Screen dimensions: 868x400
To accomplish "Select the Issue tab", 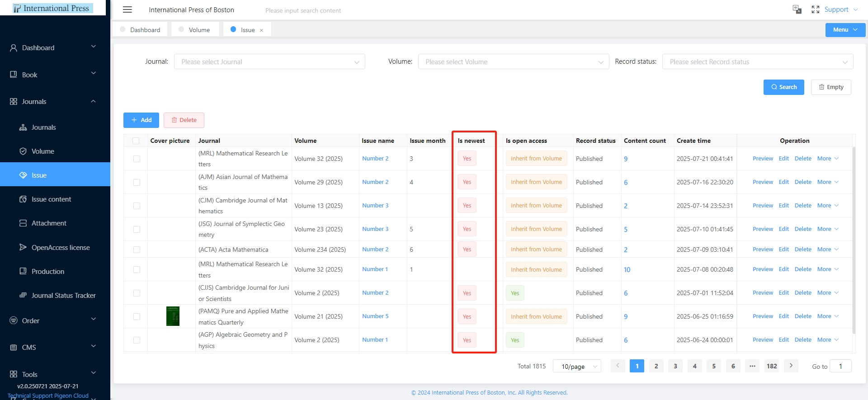I will pos(247,30).
